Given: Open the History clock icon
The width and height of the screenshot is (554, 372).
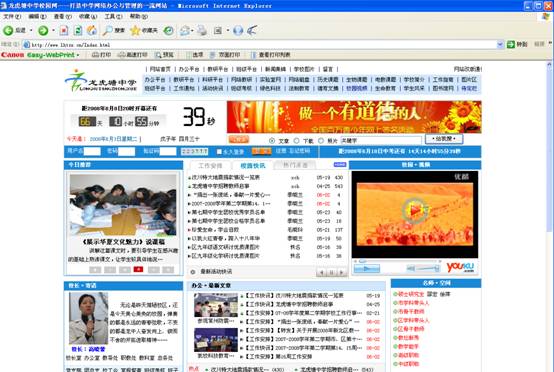Looking at the screenshot, I should coord(169,31).
